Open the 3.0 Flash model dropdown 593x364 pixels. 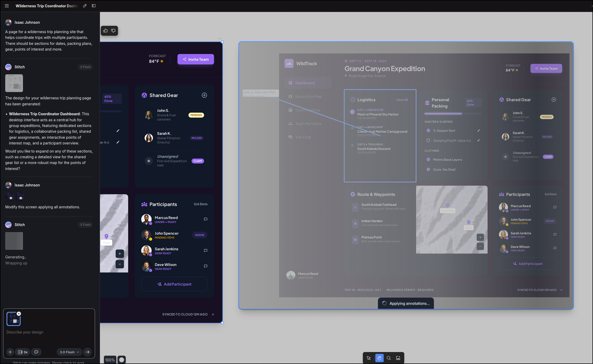pyautogui.click(x=69, y=352)
